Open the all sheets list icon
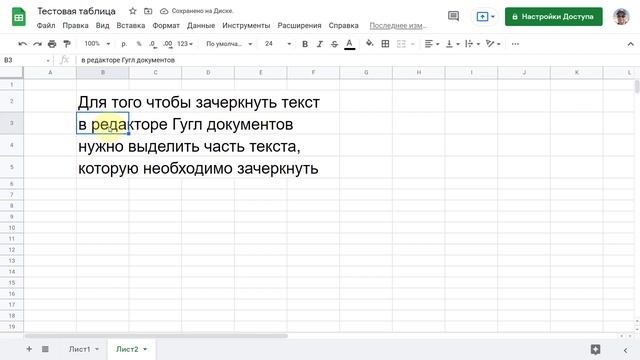 [45, 349]
